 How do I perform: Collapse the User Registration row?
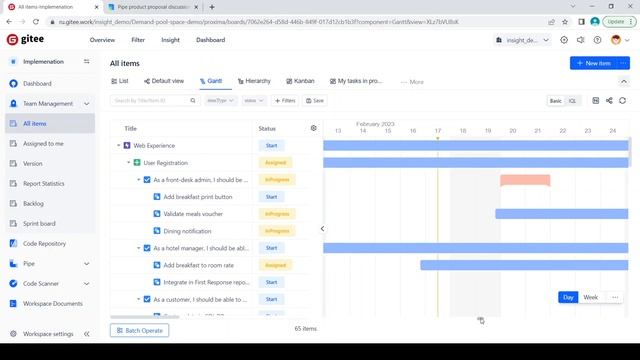[x=128, y=162]
